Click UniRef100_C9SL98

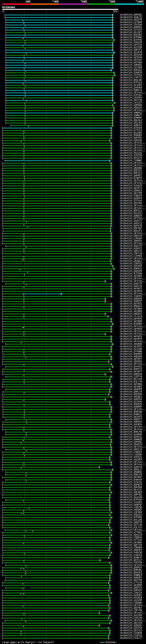(x=131, y=618)
